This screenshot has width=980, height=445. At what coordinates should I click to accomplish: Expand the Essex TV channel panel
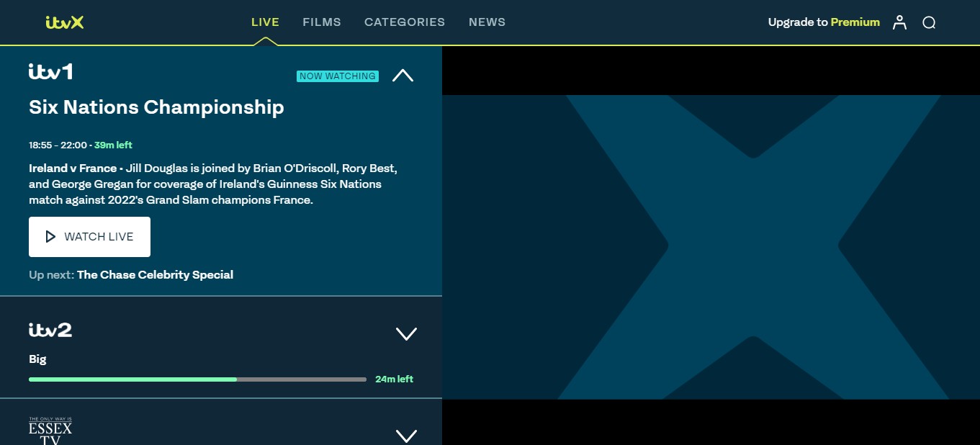pyautogui.click(x=407, y=435)
